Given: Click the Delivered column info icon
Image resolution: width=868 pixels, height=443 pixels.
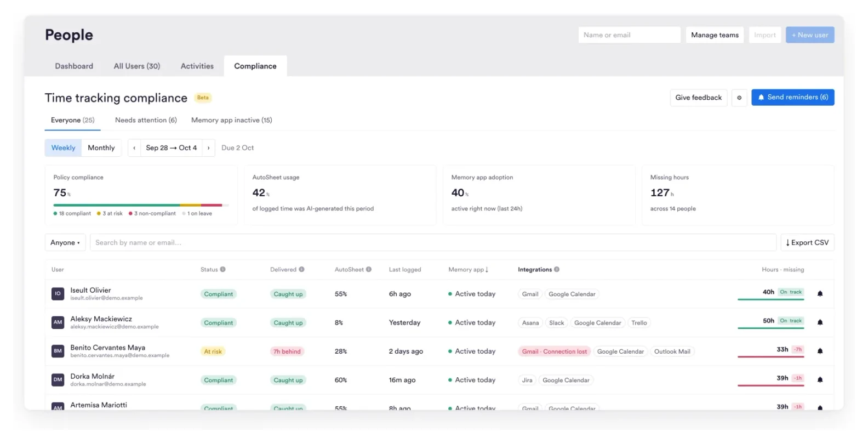Looking at the screenshot, I should [301, 270].
